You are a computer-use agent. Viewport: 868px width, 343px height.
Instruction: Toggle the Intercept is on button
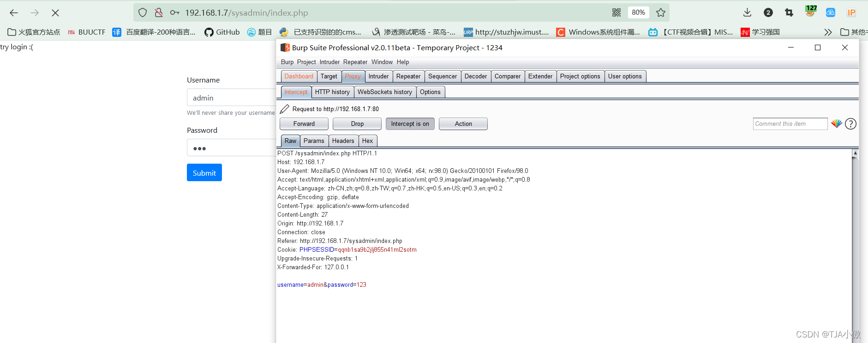pos(410,124)
